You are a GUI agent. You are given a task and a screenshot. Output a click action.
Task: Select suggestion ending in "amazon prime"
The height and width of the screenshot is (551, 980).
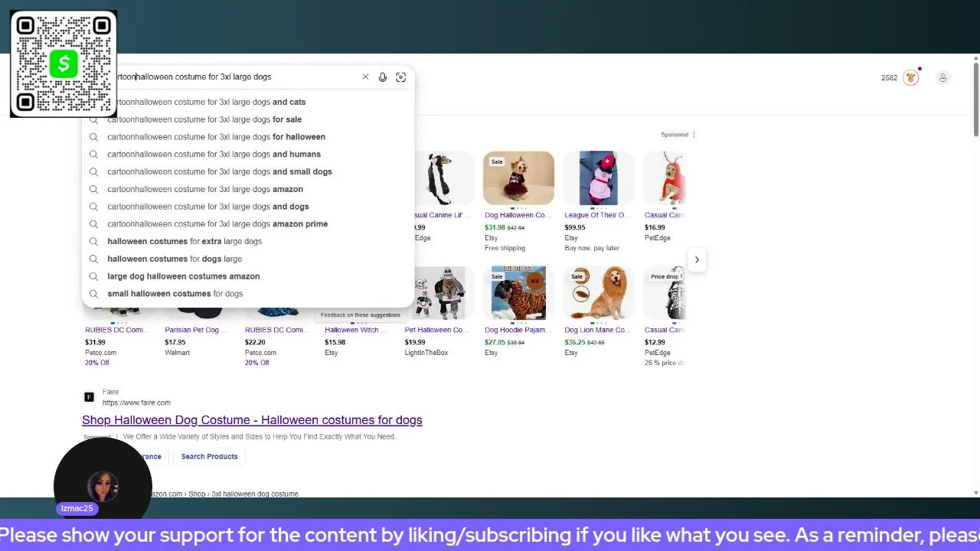(x=248, y=224)
